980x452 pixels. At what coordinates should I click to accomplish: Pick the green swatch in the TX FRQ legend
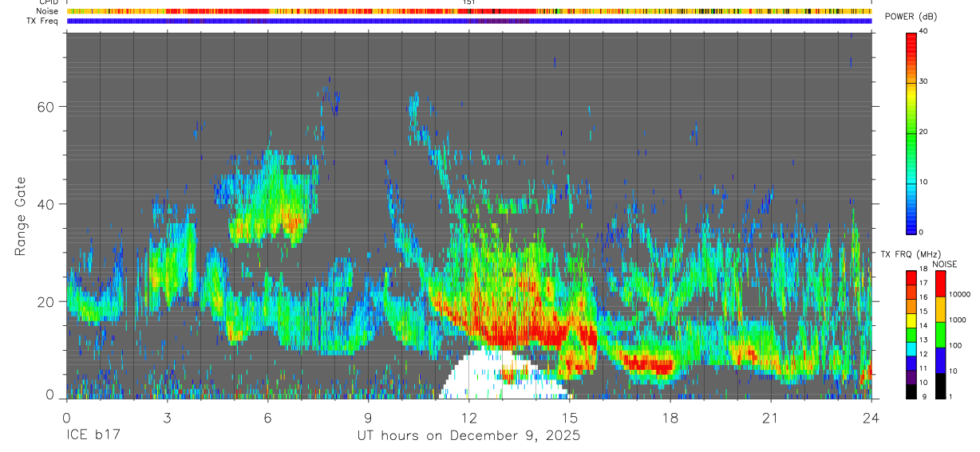(911, 335)
